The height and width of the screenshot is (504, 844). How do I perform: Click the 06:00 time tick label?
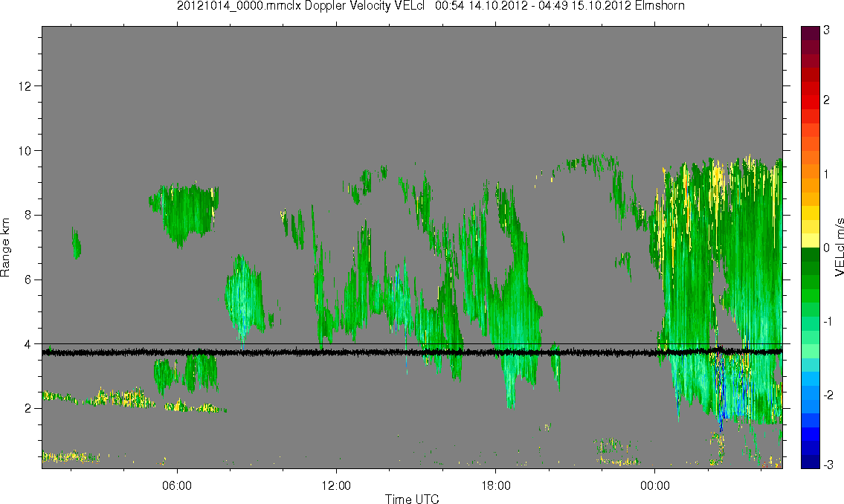pyautogui.click(x=176, y=485)
